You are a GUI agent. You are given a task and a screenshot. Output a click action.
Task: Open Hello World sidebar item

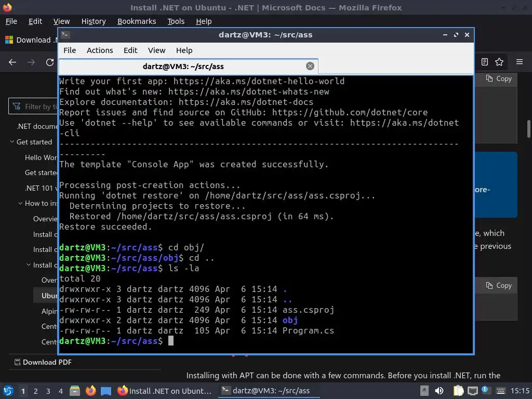[x=41, y=157]
